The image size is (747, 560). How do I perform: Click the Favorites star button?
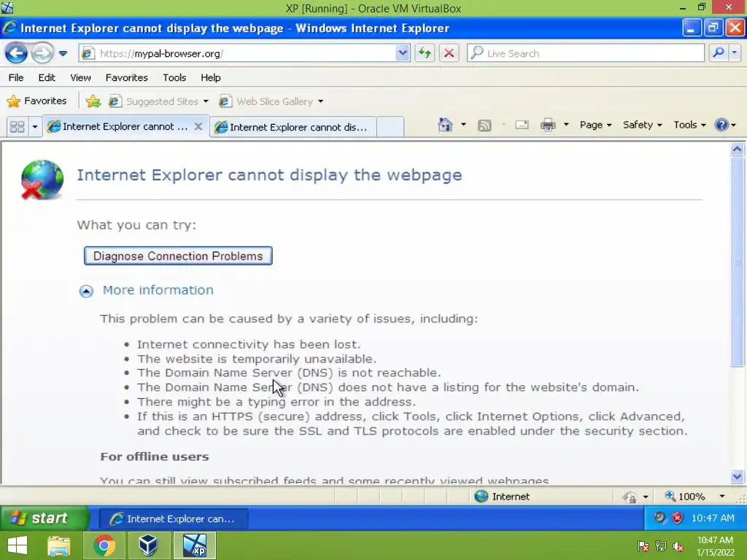36,101
